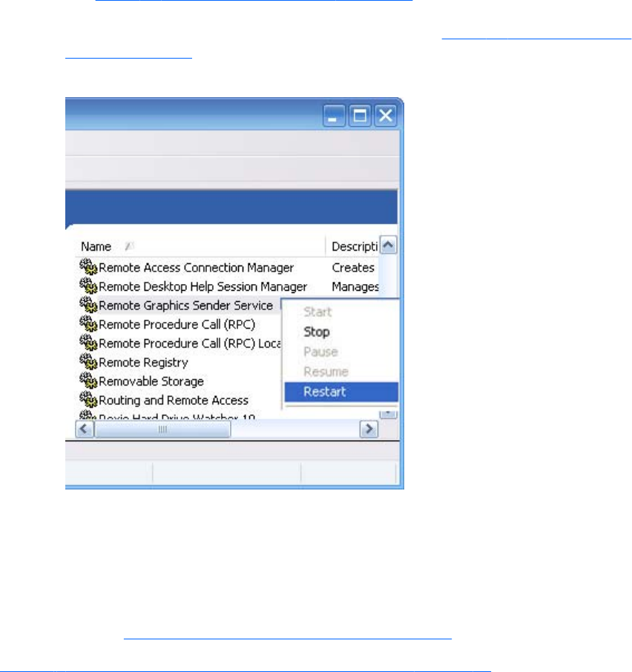This screenshot has height=672, width=632.
Task: Click the vertical scrollbar up arrow
Action: pos(388,245)
